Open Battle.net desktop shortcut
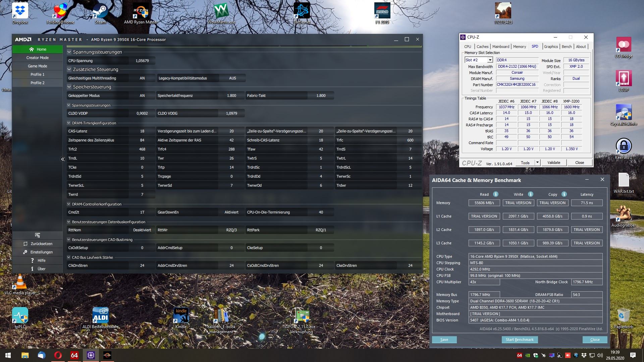Screen dimensions: 644x362 (x=302, y=13)
